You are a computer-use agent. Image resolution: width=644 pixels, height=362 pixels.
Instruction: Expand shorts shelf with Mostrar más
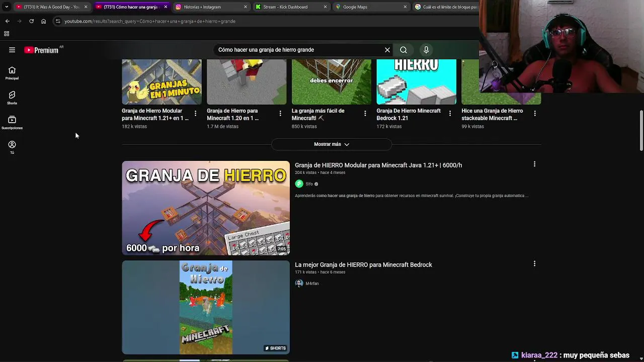332,144
